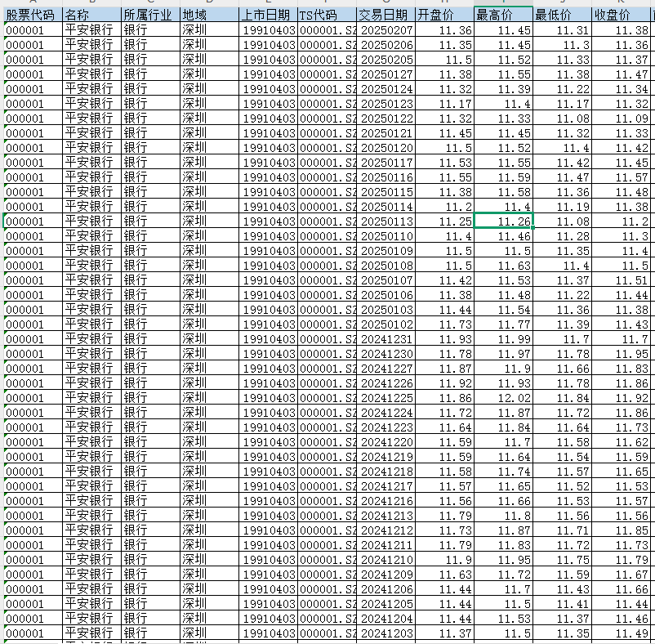The height and width of the screenshot is (644, 655).
Task: Click highest price 11.59 in 20250116 row
Action: pos(504,177)
